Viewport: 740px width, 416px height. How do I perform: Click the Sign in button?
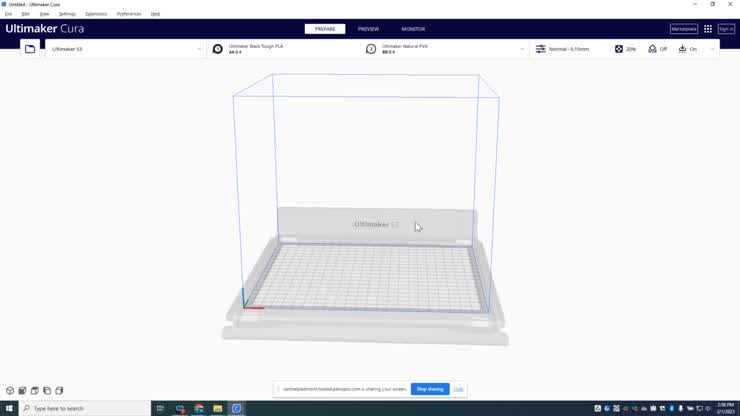point(726,29)
